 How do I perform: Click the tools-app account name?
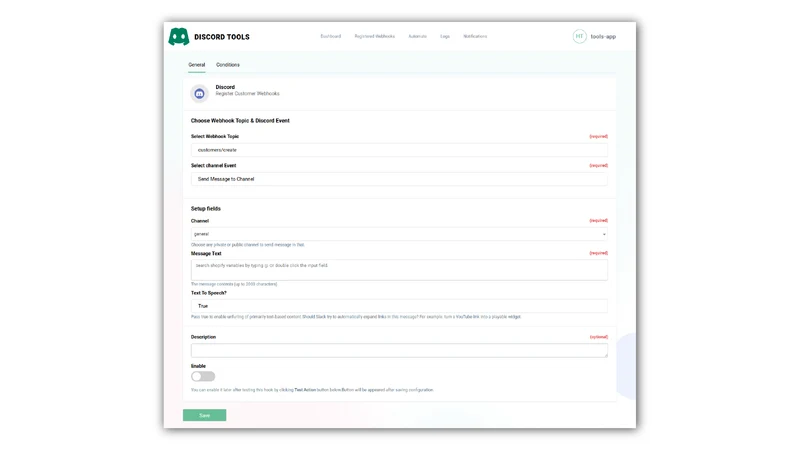pyautogui.click(x=603, y=37)
